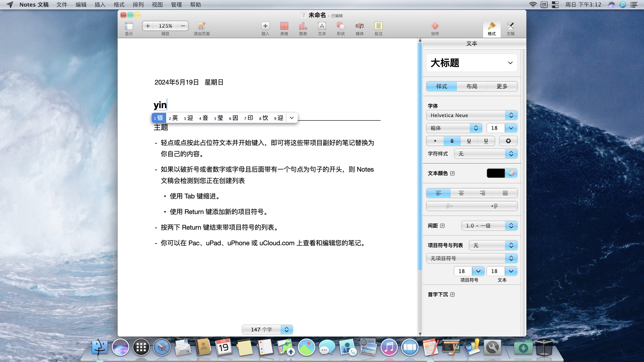644x362 pixels.
Task: Open the 间距 line spacing dropdown
Action: tap(489, 226)
